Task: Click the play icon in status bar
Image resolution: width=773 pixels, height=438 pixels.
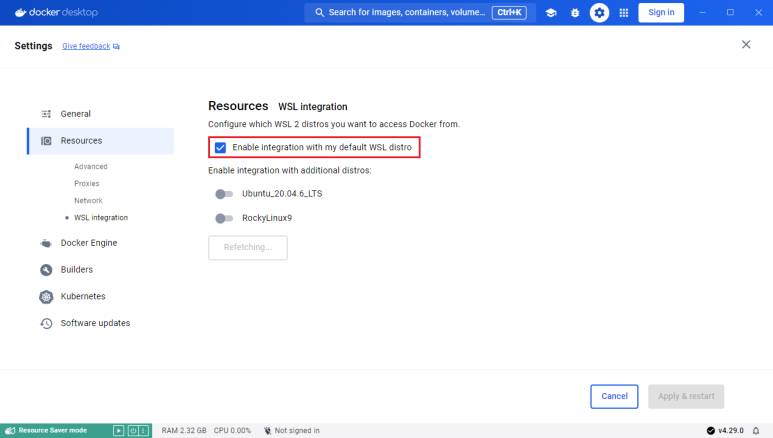Action: [x=118, y=431]
